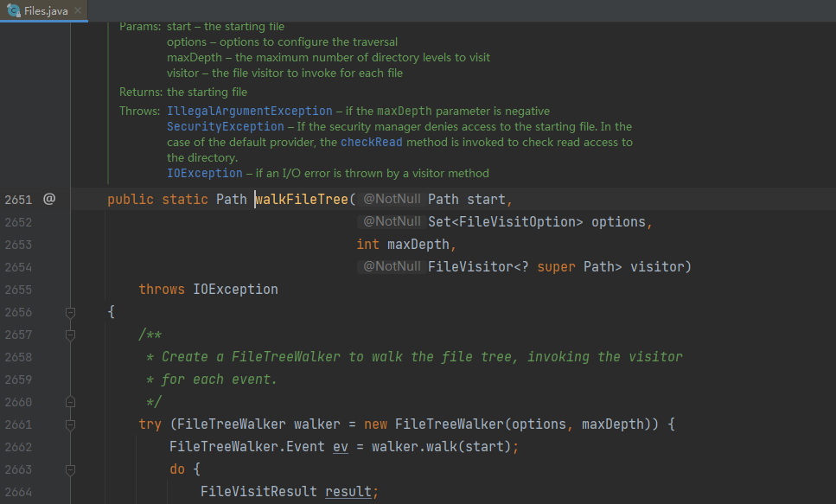This screenshot has height=504, width=836.
Task: Click line number 2655 in the gutter
Action: (x=19, y=290)
